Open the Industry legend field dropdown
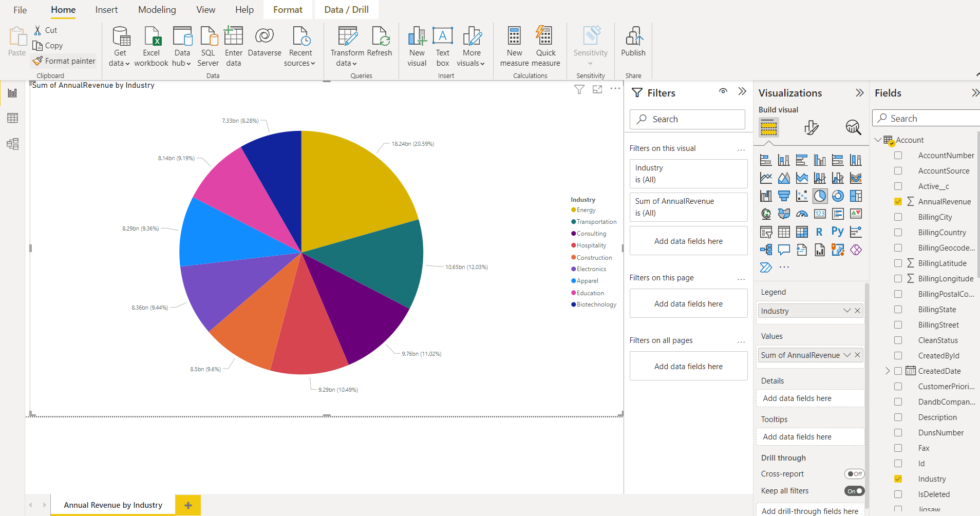 [847, 311]
